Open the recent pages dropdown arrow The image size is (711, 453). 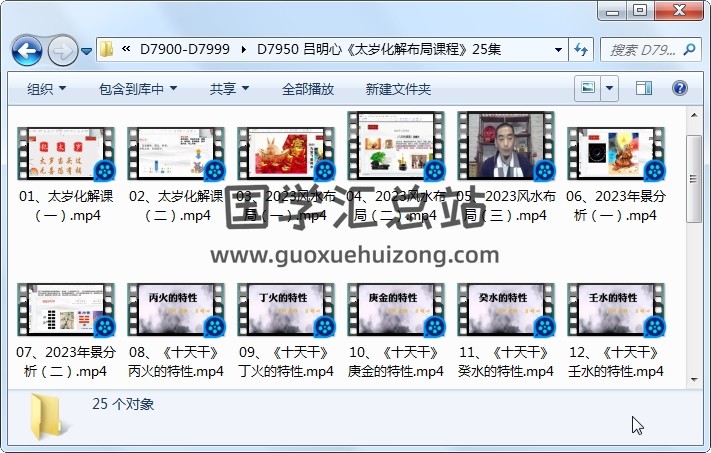click(87, 50)
